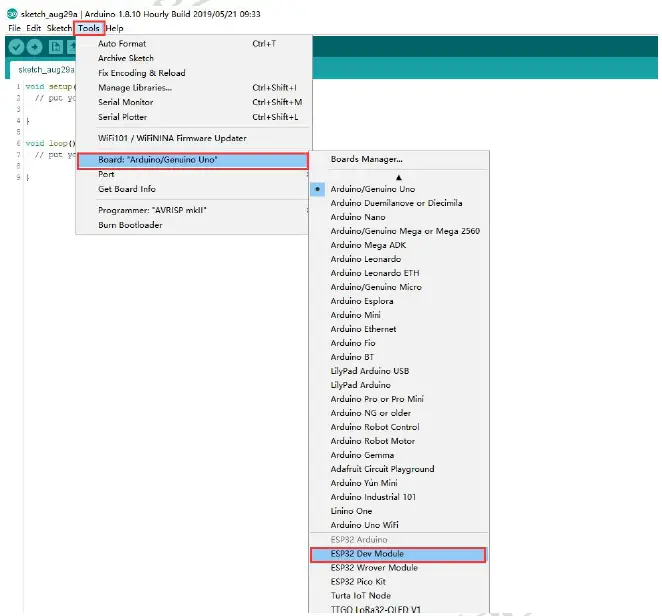Viewport: 662px width, 616px height.
Task: Select Arduino Robot Control board
Action: click(x=399, y=427)
